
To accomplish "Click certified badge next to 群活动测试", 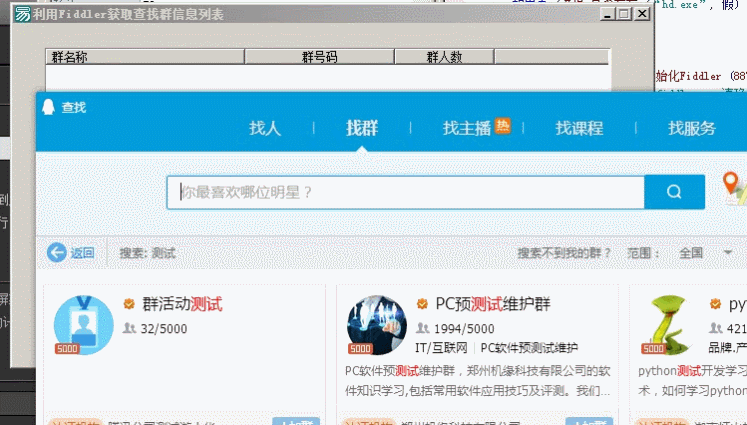I will coord(129,304).
